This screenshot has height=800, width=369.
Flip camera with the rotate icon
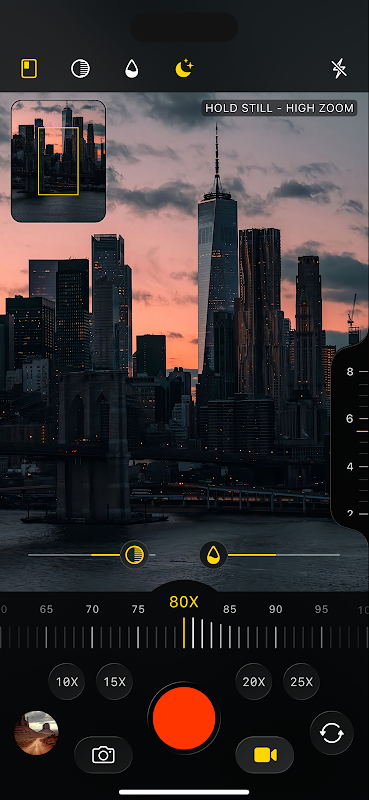332,733
